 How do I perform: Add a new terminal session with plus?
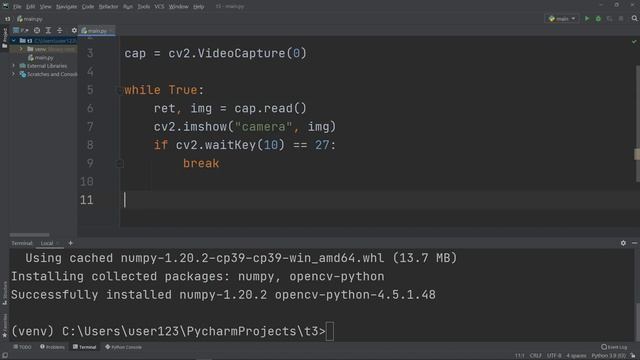(x=70, y=243)
